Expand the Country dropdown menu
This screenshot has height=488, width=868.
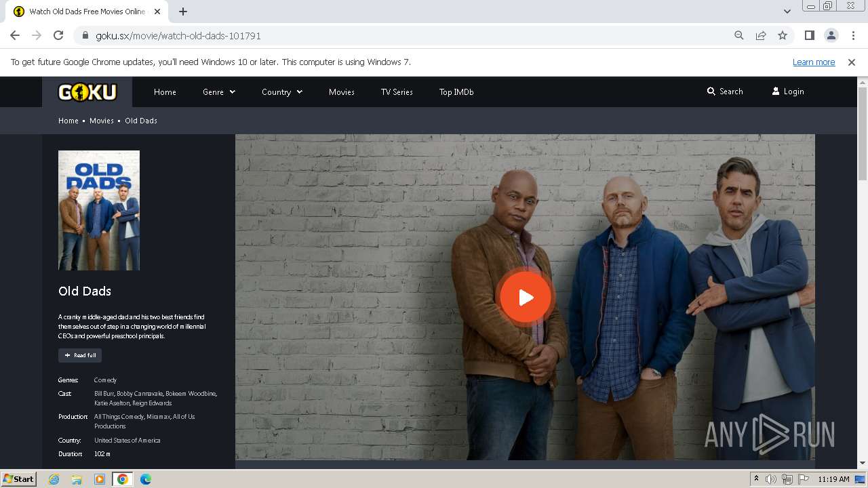[x=282, y=91]
